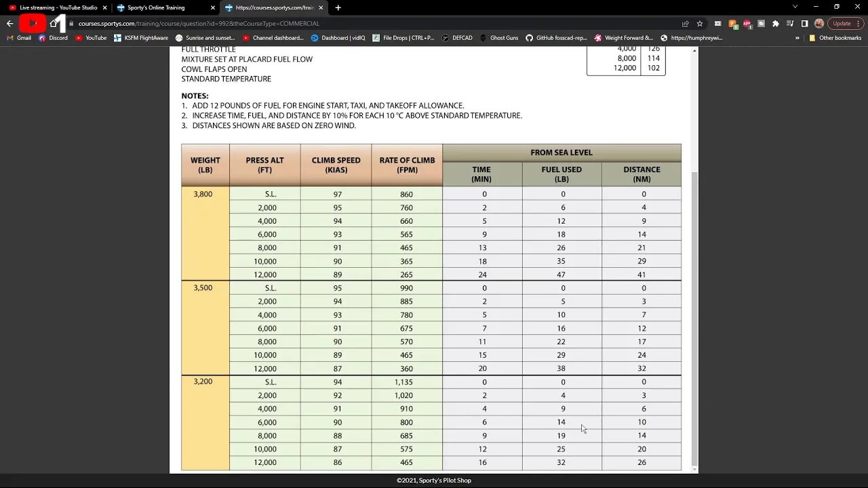
Task: Click the WEIGHT (LB) column header
Action: click(205, 165)
